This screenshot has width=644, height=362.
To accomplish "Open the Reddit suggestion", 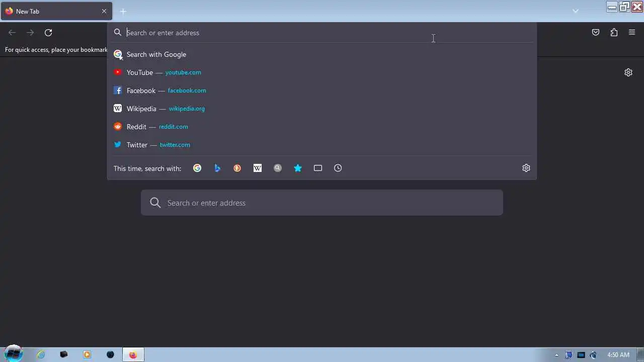I will pyautogui.click(x=322, y=127).
